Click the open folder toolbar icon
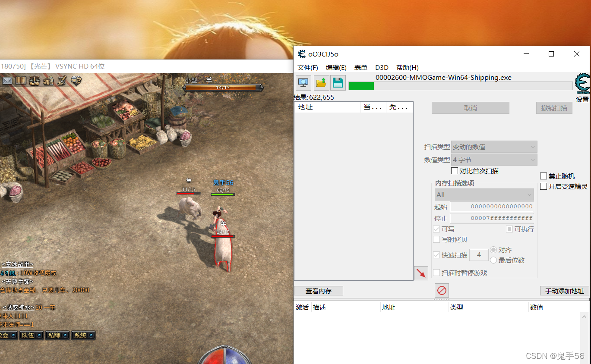591x364 pixels. [321, 82]
